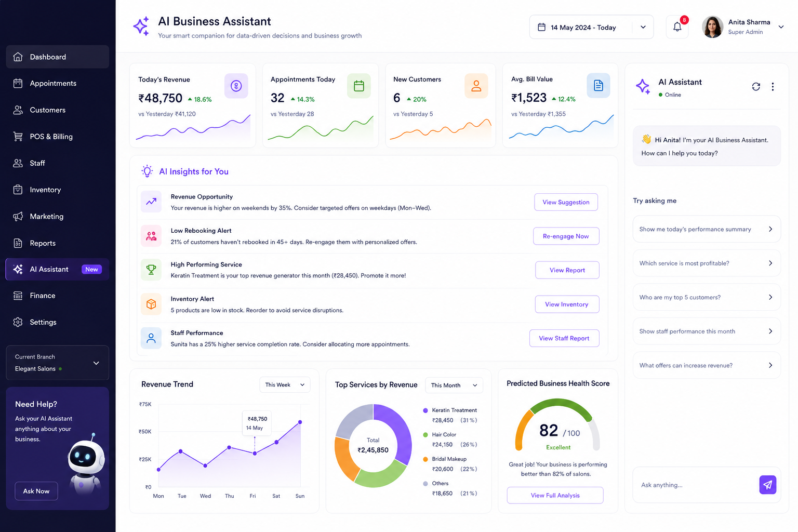798x532 pixels.
Task: Click Today's Revenue rupee coin icon
Action: [x=236, y=86]
